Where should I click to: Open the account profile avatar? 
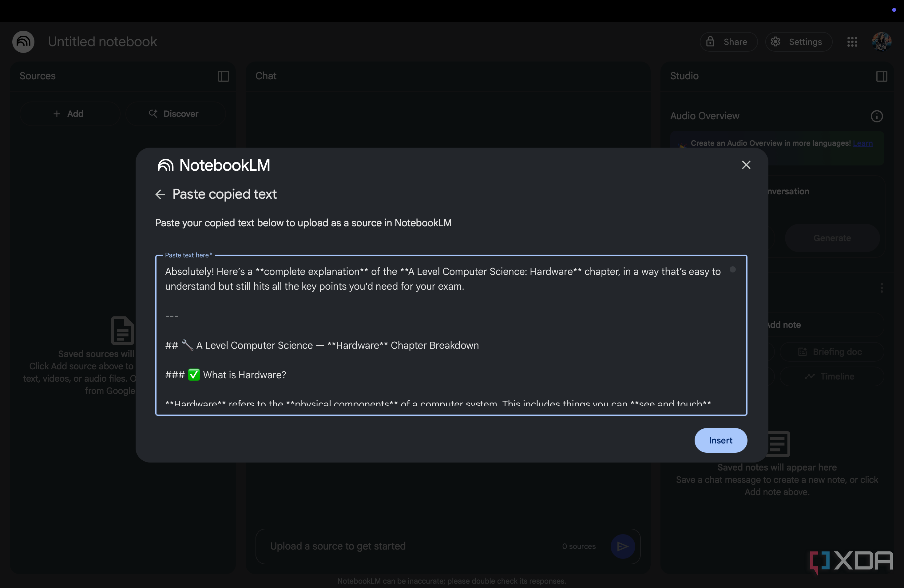[882, 42]
